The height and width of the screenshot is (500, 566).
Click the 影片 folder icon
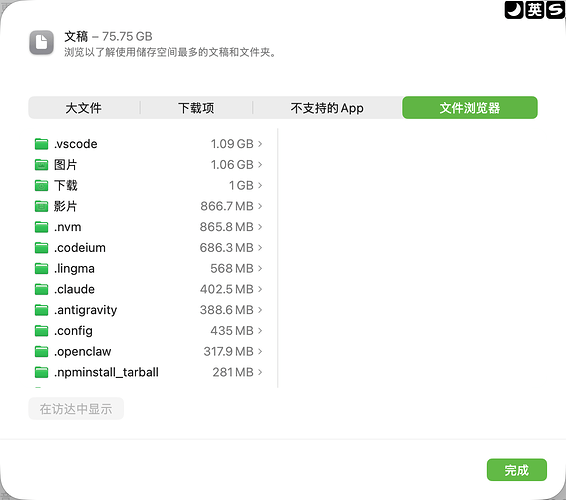(x=42, y=206)
